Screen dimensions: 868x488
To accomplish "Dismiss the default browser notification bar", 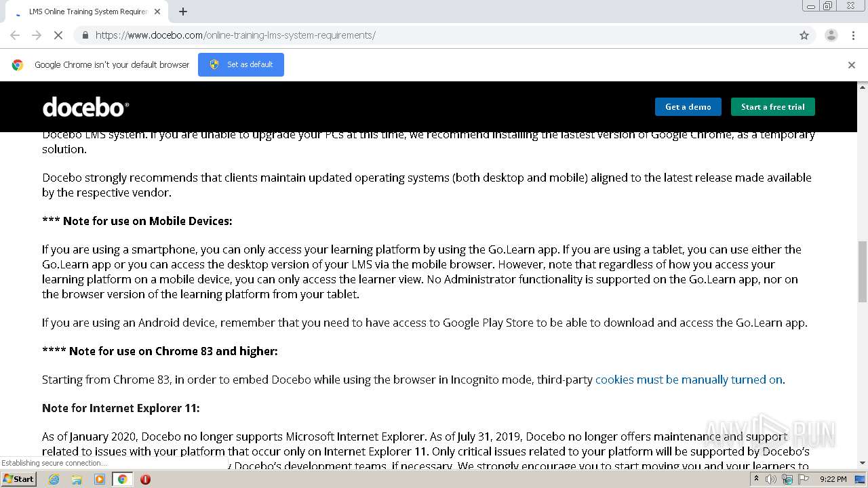I will pos(852,65).
